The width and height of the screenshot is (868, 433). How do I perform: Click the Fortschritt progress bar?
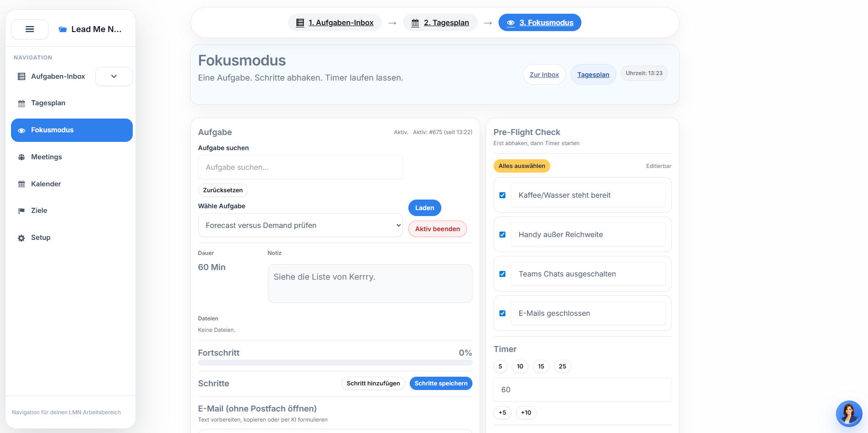[335, 363]
